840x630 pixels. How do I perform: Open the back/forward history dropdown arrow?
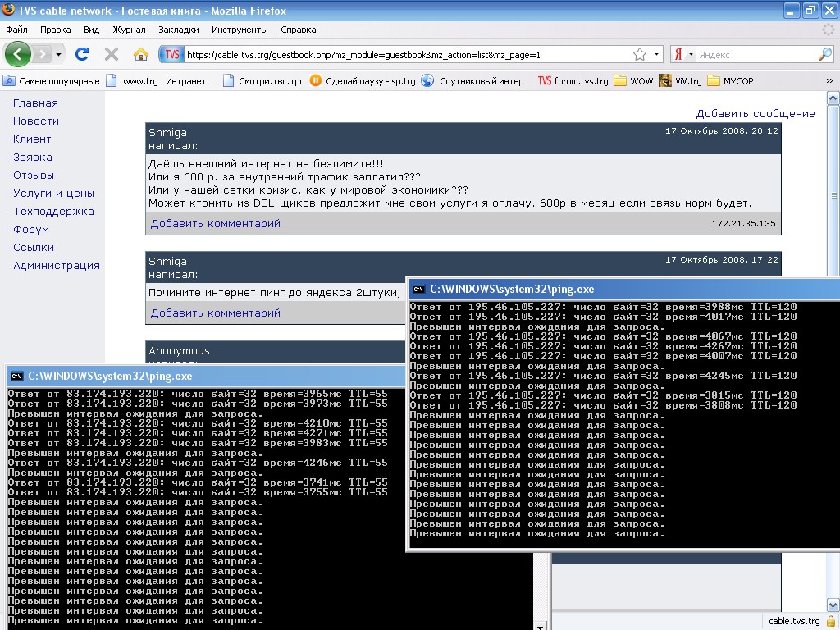[x=57, y=54]
